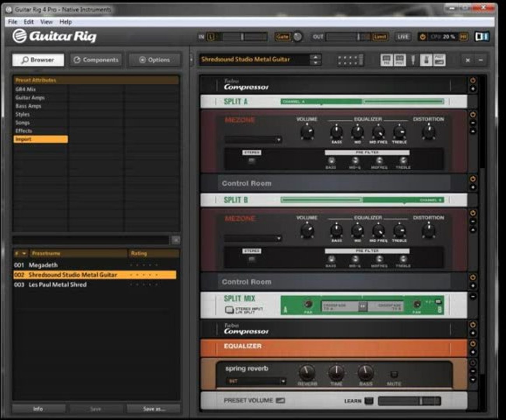Switch to the Components tab

coord(96,60)
